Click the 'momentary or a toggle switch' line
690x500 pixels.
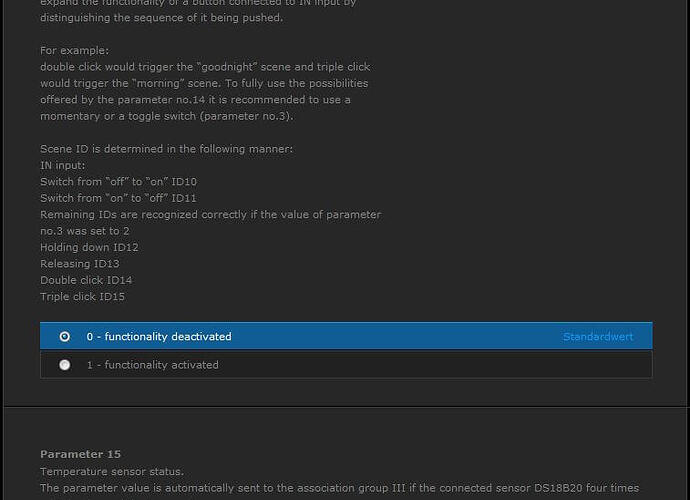click(x=167, y=116)
